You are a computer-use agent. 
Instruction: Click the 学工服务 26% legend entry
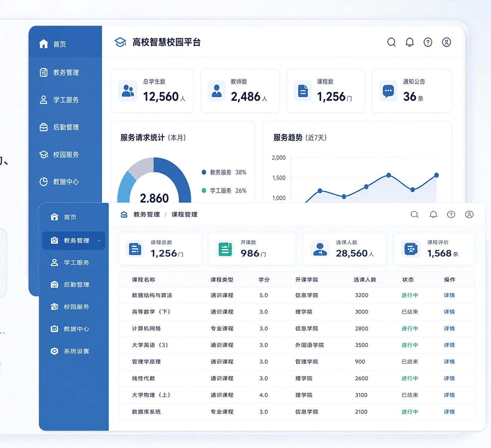[224, 191]
